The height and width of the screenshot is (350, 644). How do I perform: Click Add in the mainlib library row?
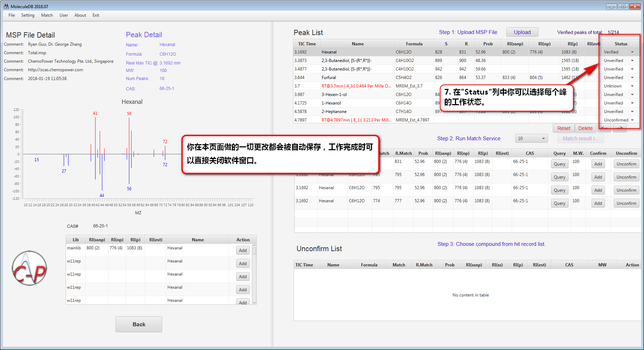243,250
